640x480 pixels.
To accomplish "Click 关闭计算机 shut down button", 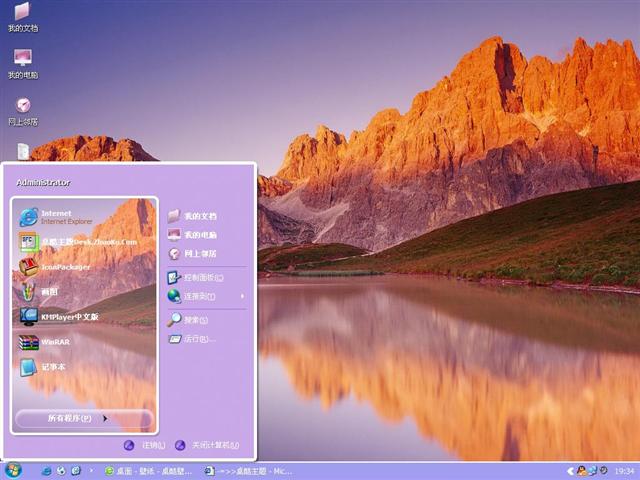I will [207, 445].
